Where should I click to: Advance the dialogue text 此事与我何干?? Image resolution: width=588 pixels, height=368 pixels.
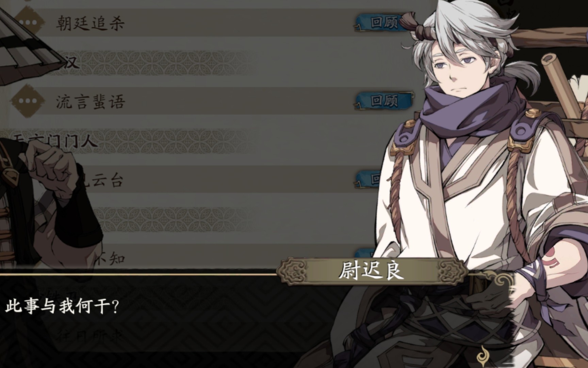tap(62, 306)
